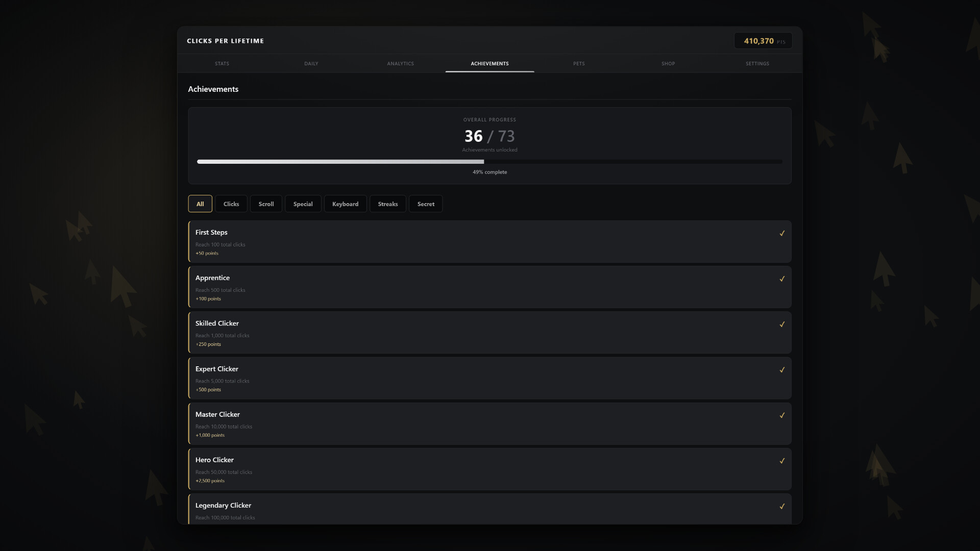Show Special achievements
This screenshot has width=980, height=551.
tap(303, 204)
